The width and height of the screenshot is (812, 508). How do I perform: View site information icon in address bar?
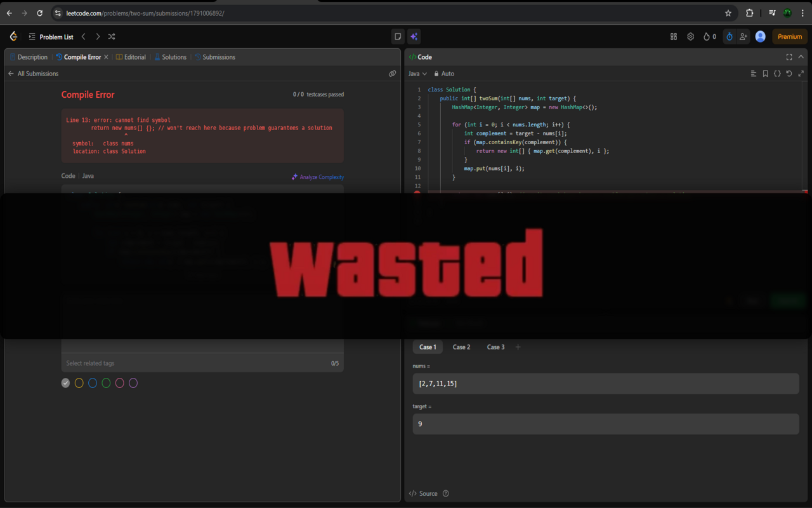tap(58, 13)
